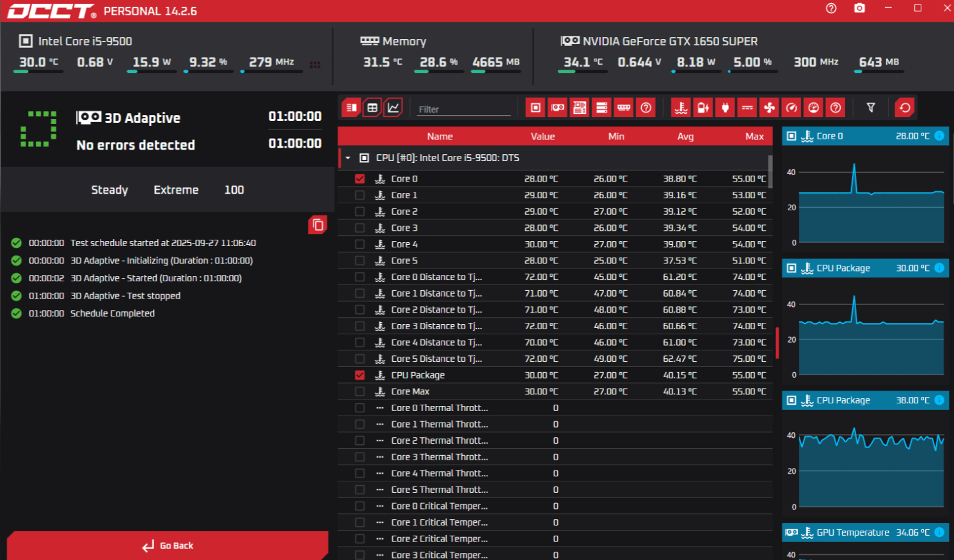Uncheck the Core 0 sensor checkbox
This screenshot has width=954, height=560.
360,179
